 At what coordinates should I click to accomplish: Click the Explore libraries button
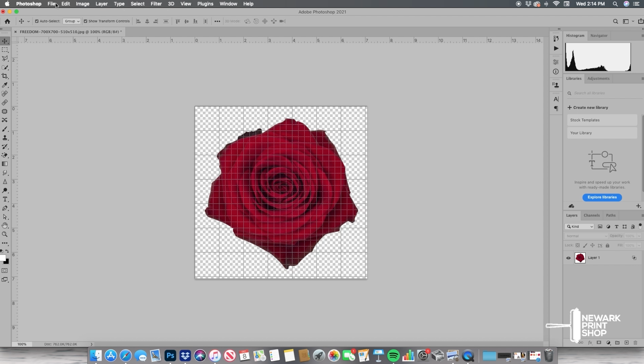(602, 197)
